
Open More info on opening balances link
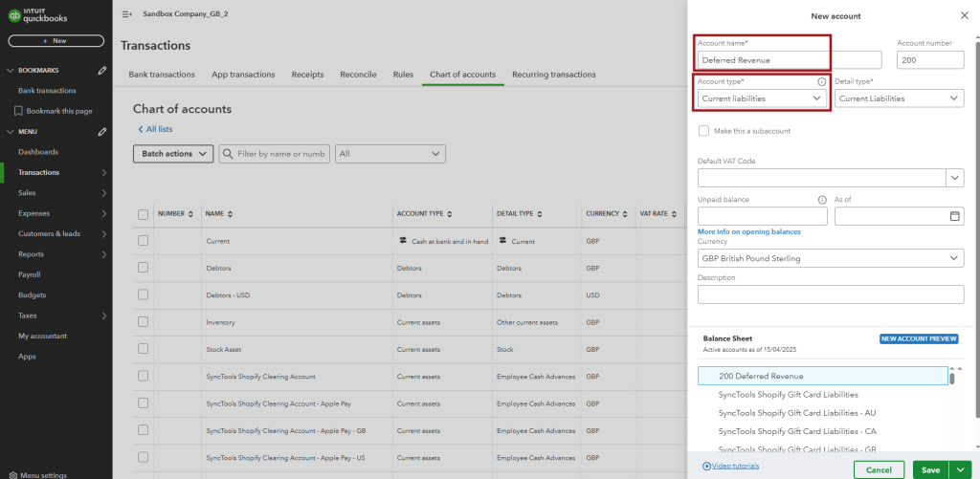(749, 231)
